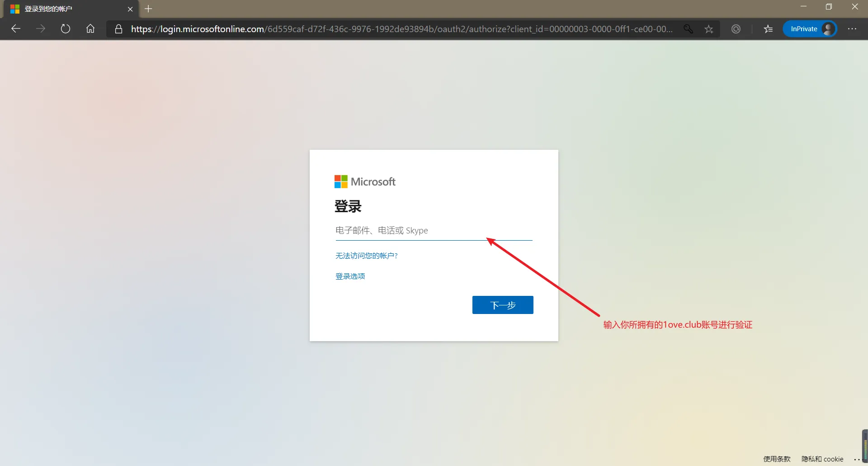Open a new browser tab

pos(148,9)
